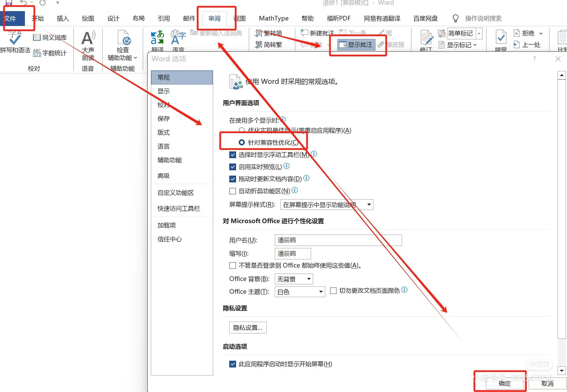
Task: Create a New Comment (新建批注)
Action: pyautogui.click(x=317, y=33)
